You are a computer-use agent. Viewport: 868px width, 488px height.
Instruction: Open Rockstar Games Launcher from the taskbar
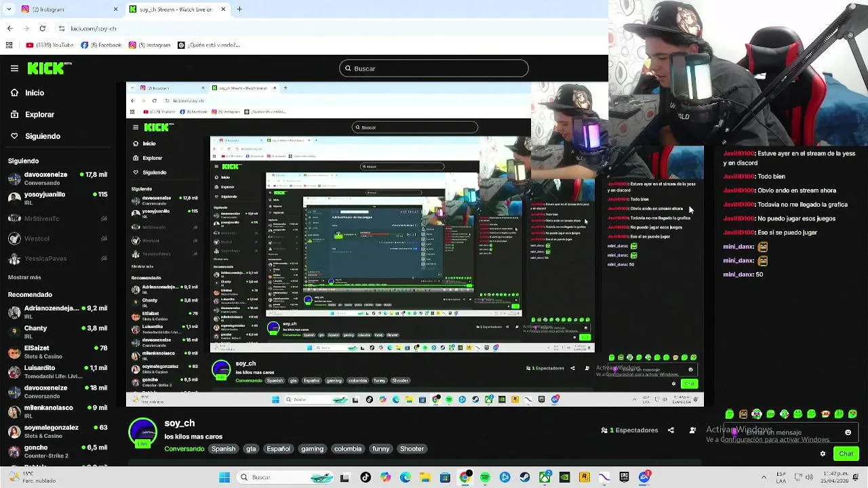[x=585, y=477]
